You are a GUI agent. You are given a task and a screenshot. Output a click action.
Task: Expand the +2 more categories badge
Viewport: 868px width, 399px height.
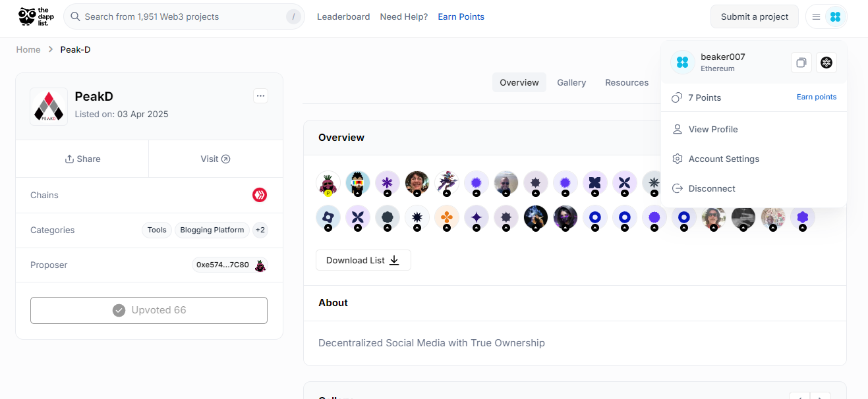point(260,230)
